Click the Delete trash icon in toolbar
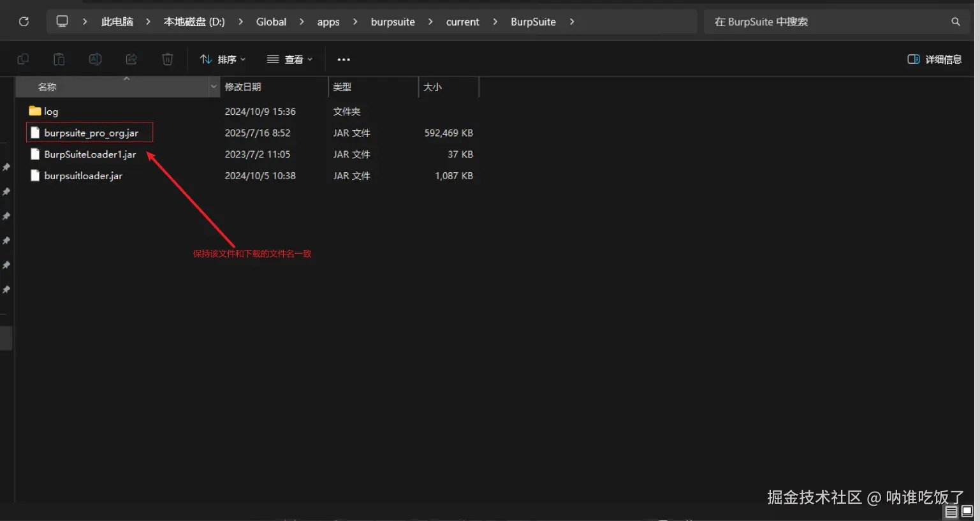980x521 pixels. pos(167,59)
